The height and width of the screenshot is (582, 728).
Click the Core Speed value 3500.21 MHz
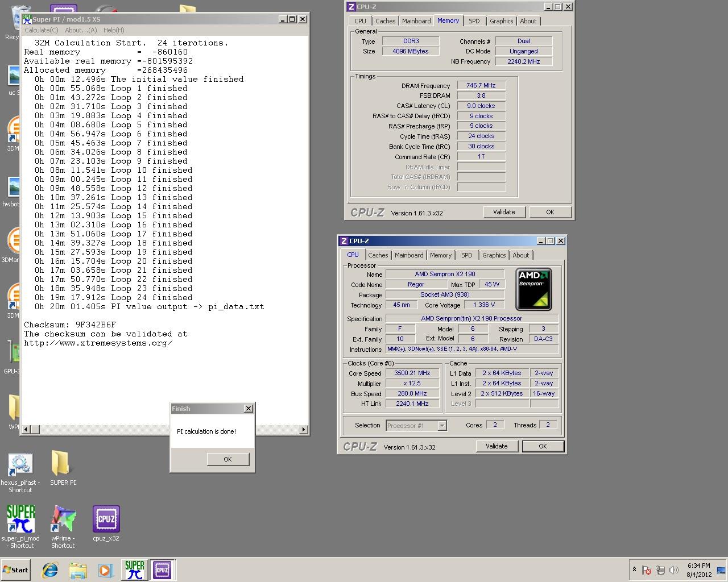click(x=412, y=373)
